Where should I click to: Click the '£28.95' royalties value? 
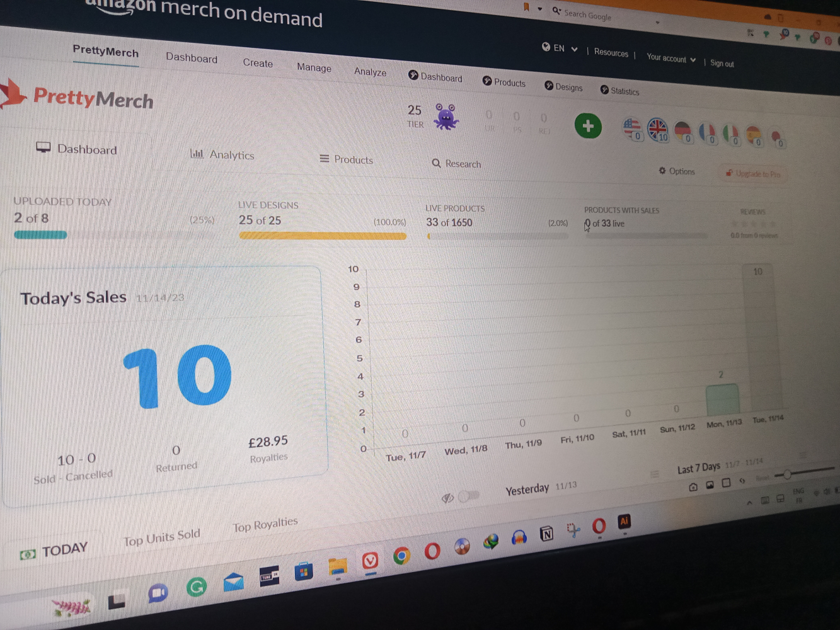[268, 442]
